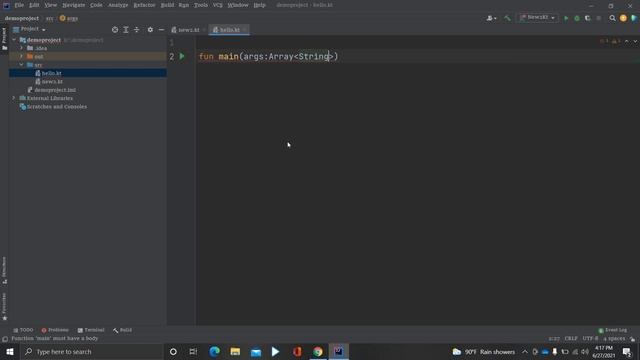Show hidden system tray icons chevron
The height and width of the screenshot is (360, 640).
coord(525,351)
